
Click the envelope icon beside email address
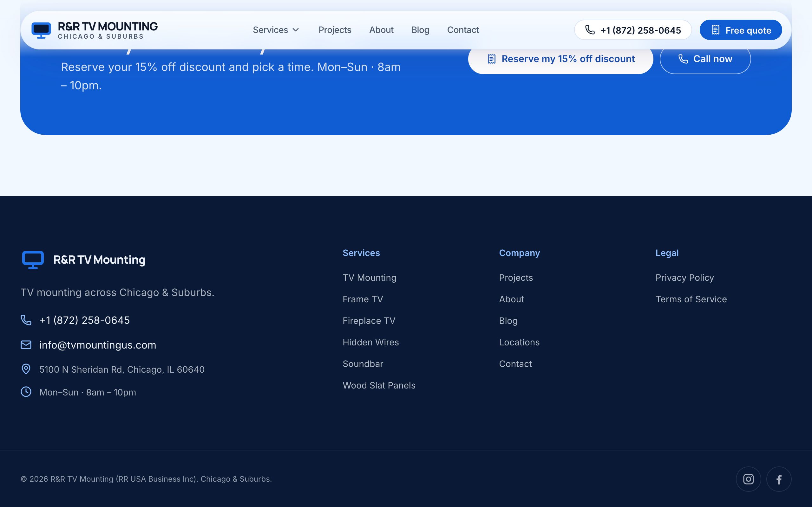pos(26,345)
